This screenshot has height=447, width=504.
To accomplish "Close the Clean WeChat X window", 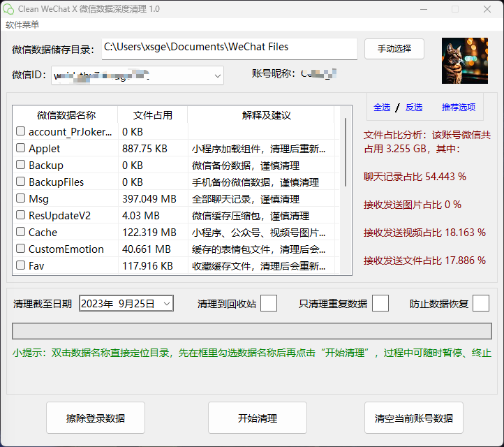I will [487, 9].
